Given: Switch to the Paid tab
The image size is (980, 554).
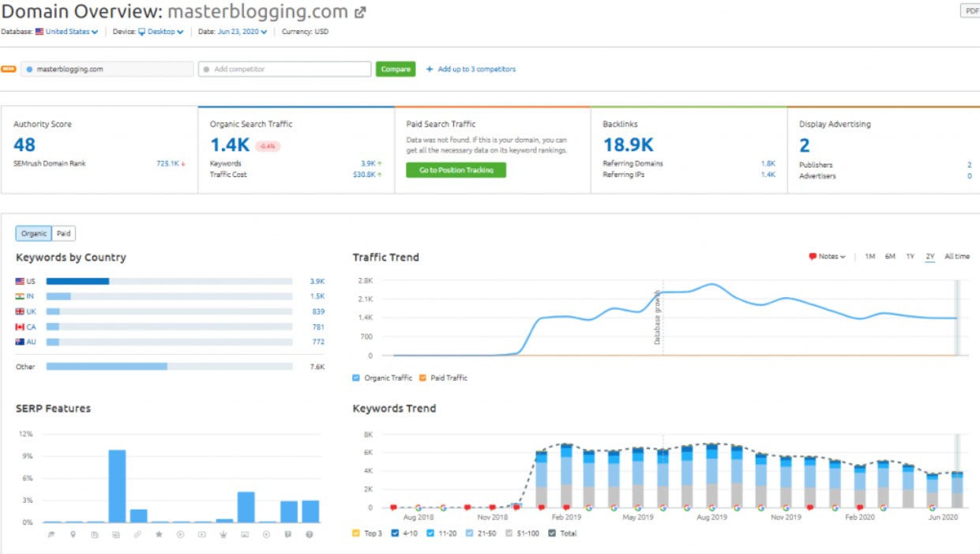Looking at the screenshot, I should tap(63, 233).
